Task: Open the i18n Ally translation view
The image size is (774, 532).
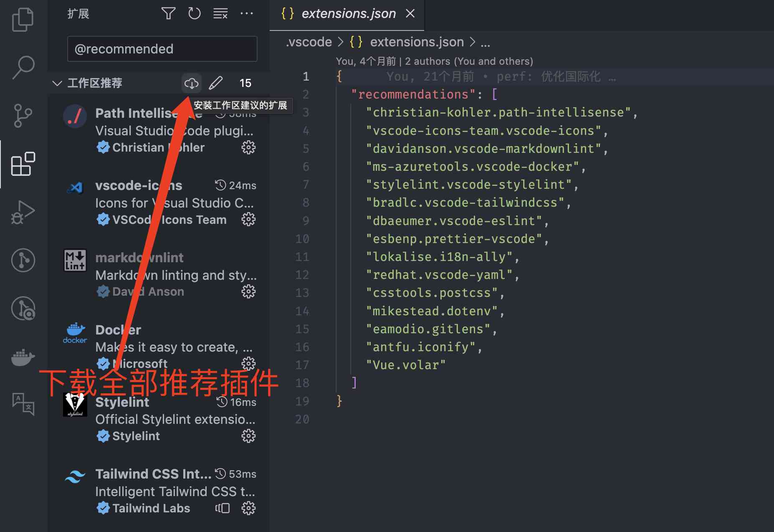Action: (x=23, y=404)
